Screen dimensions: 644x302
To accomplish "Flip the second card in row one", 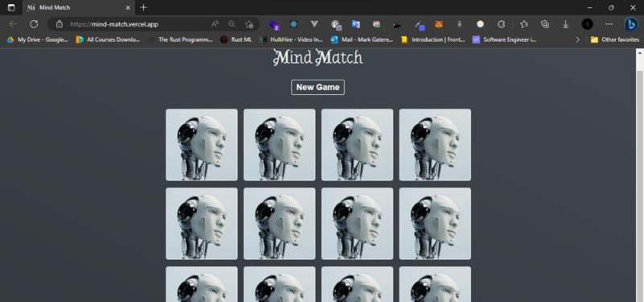I will 279,145.
